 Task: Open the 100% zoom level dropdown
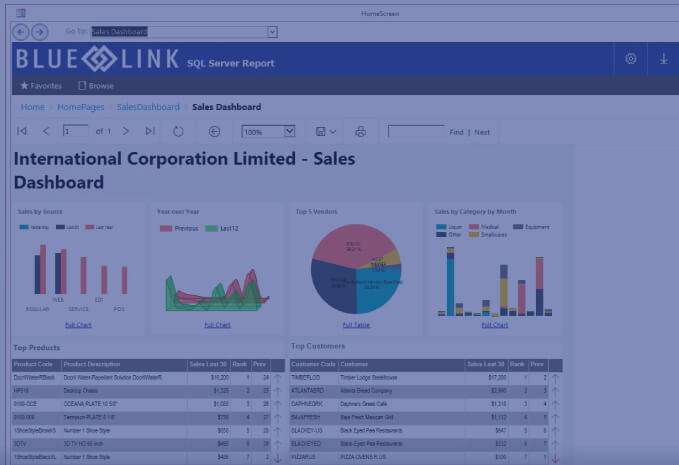(289, 131)
